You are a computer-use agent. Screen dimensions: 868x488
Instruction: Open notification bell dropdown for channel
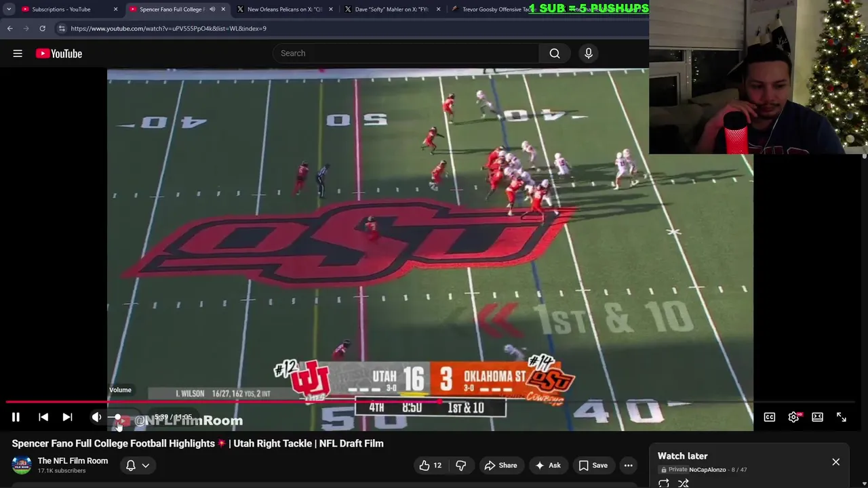click(137, 466)
